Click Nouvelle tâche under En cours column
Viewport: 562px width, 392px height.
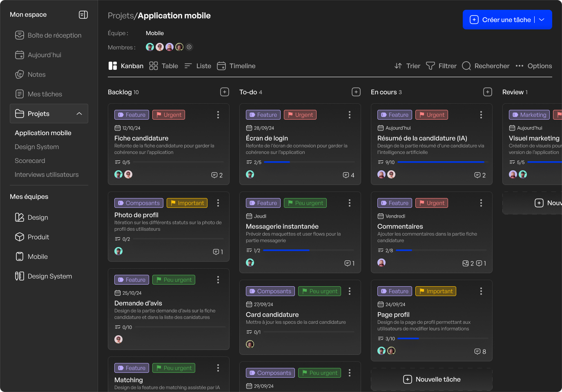(x=431, y=379)
